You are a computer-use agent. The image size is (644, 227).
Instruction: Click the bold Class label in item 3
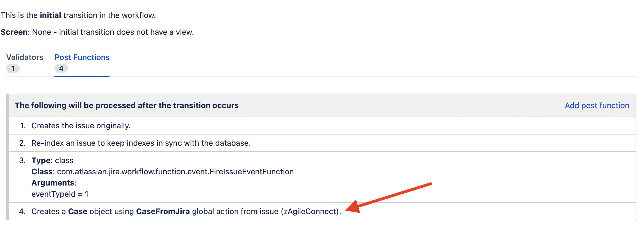coord(42,172)
